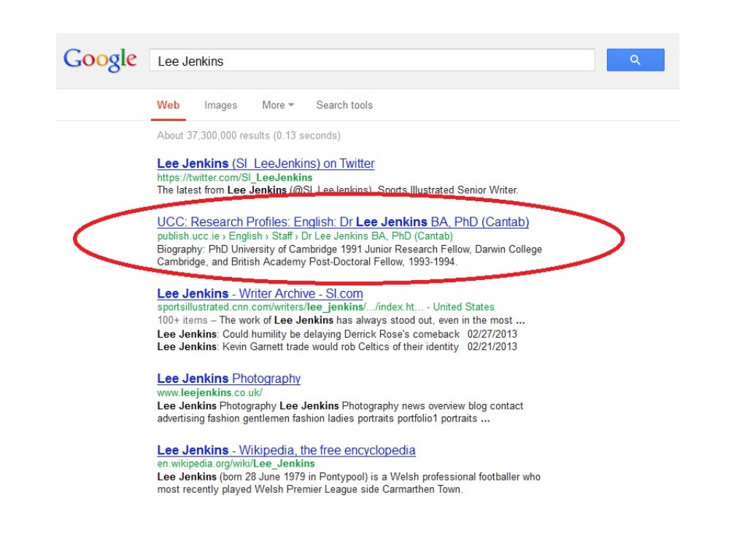
Task: Click the Derrick Rose's comeback article line
Action: click(337, 334)
